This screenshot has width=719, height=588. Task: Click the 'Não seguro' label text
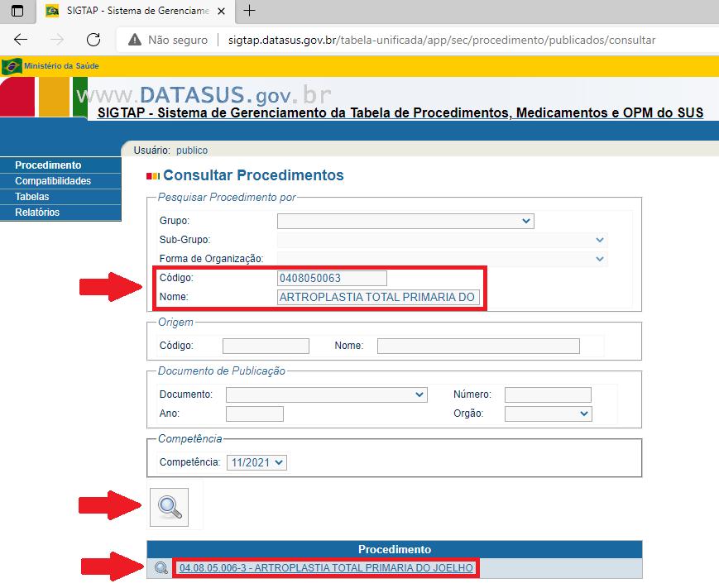pos(177,40)
